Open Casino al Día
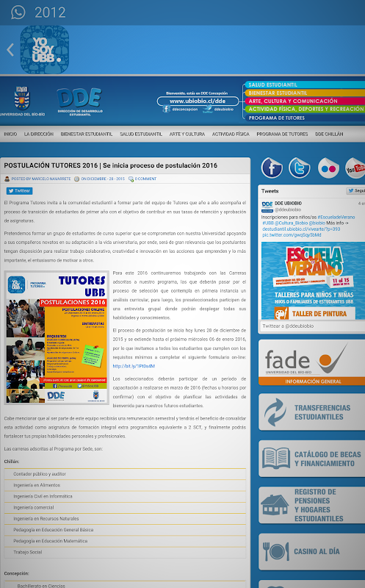This screenshot has width=365, height=588. tap(312, 552)
